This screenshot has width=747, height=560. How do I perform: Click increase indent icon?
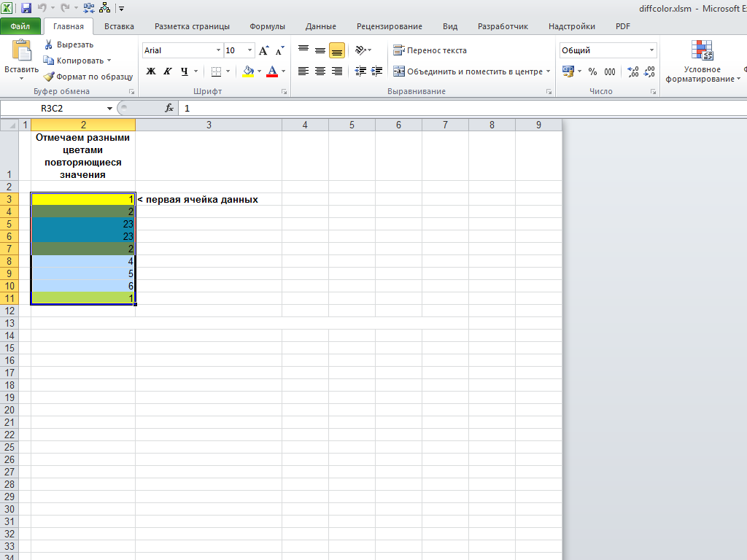[x=377, y=71]
